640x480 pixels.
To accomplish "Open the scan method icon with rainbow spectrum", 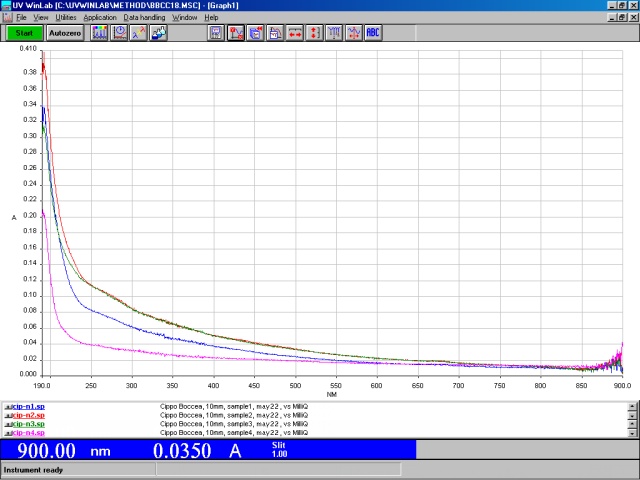I will [x=99, y=33].
